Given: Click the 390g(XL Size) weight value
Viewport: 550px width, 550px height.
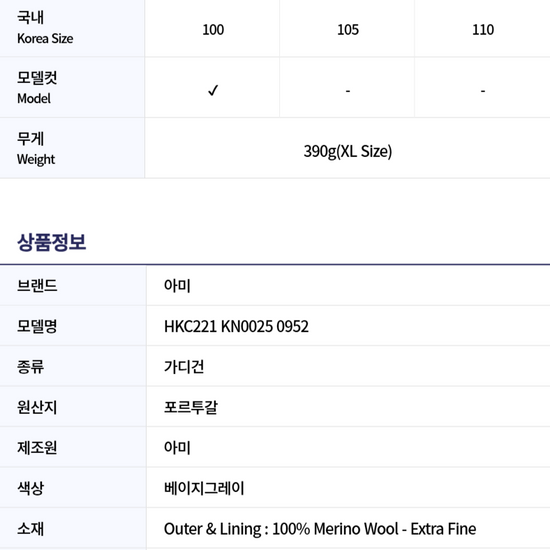Looking at the screenshot, I should pyautogui.click(x=348, y=152).
